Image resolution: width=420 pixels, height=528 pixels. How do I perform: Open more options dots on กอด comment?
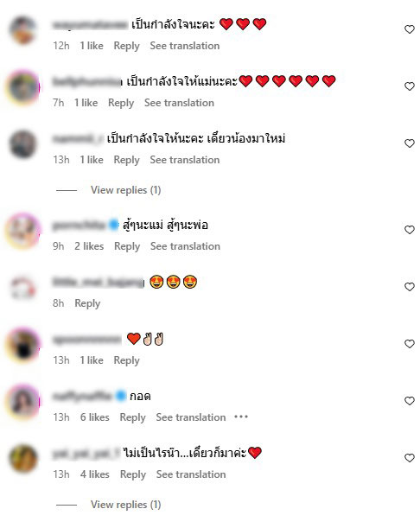tap(241, 417)
